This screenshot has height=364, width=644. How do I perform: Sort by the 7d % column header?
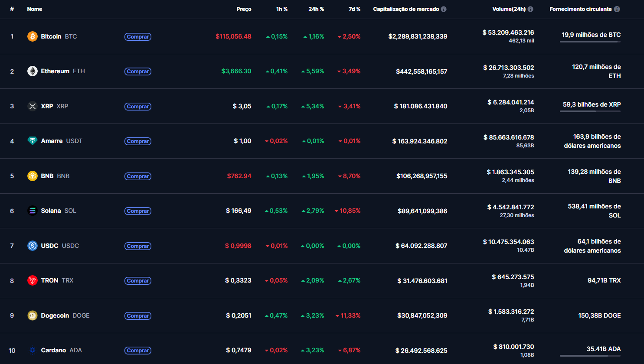tap(354, 9)
